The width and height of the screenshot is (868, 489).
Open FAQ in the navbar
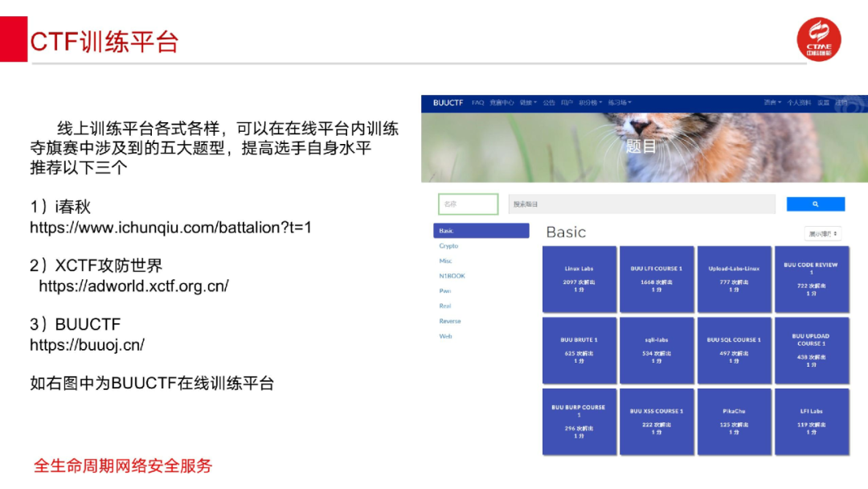pyautogui.click(x=477, y=102)
